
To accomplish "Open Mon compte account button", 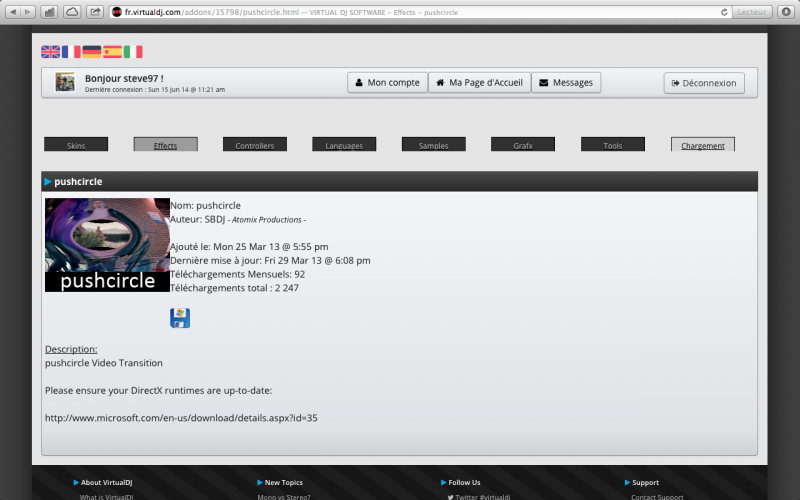I will [387, 83].
